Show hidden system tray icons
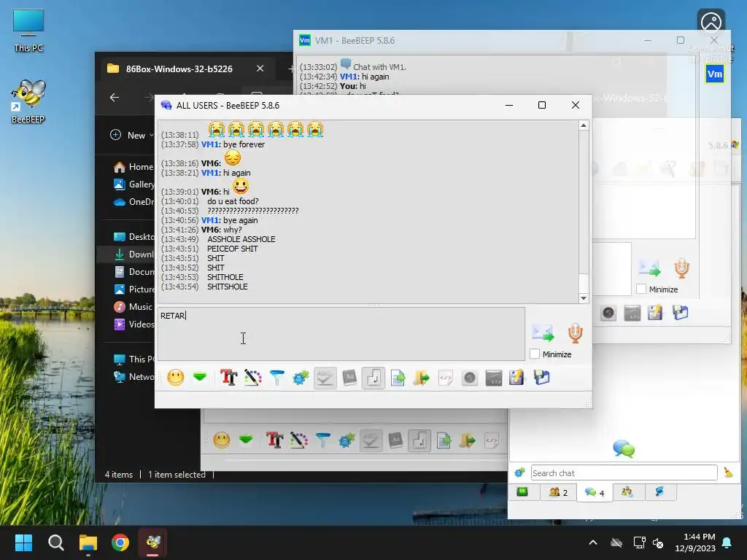Image resolution: width=747 pixels, height=560 pixels. [x=593, y=542]
